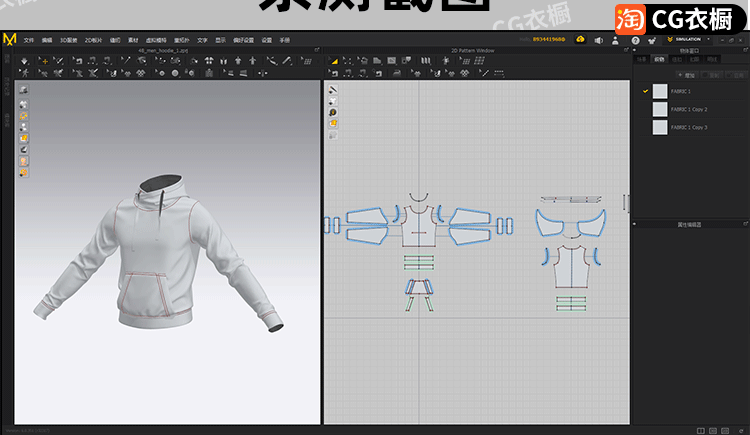Viewport: 750px width, 435px height.
Task: Click the cloud sync icon in header
Action: pos(578,40)
